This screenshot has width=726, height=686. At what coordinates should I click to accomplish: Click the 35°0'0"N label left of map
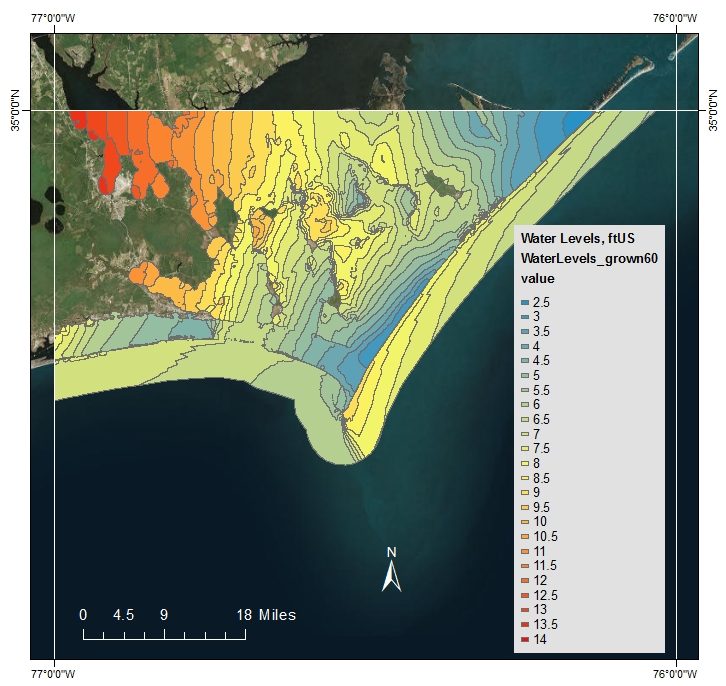(15, 110)
